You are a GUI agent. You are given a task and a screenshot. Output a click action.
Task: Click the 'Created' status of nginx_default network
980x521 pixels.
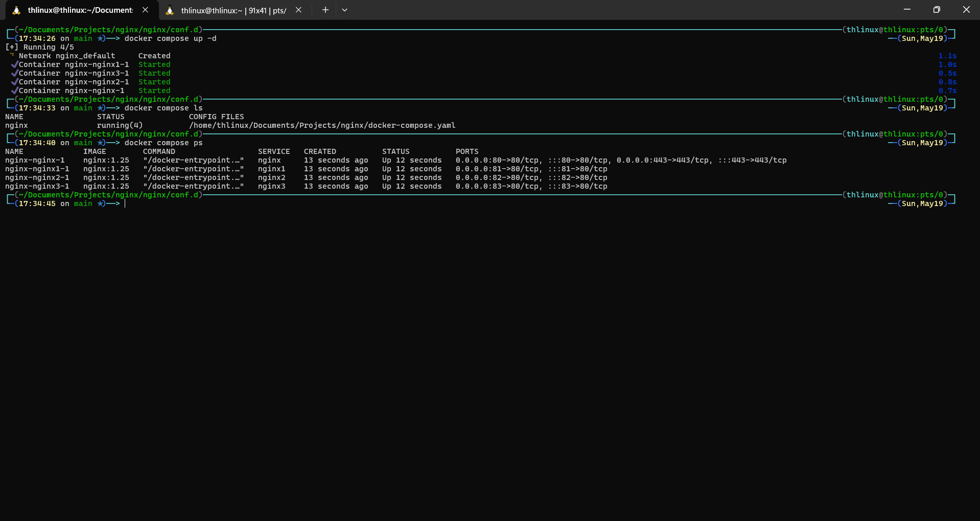point(154,56)
